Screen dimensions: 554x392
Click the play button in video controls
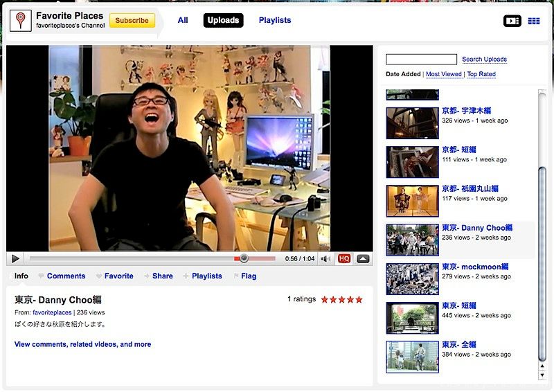click(15, 259)
